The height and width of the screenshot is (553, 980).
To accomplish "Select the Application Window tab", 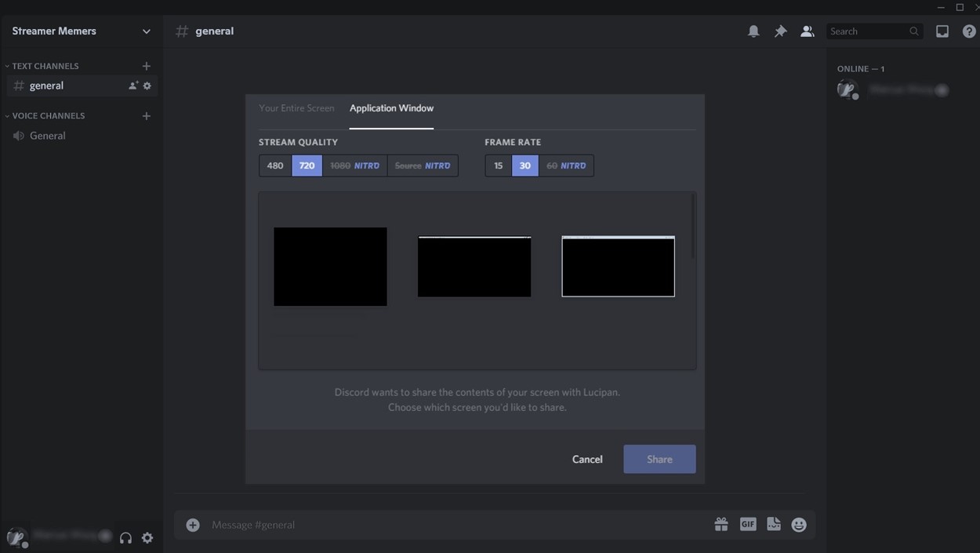I will (x=391, y=108).
